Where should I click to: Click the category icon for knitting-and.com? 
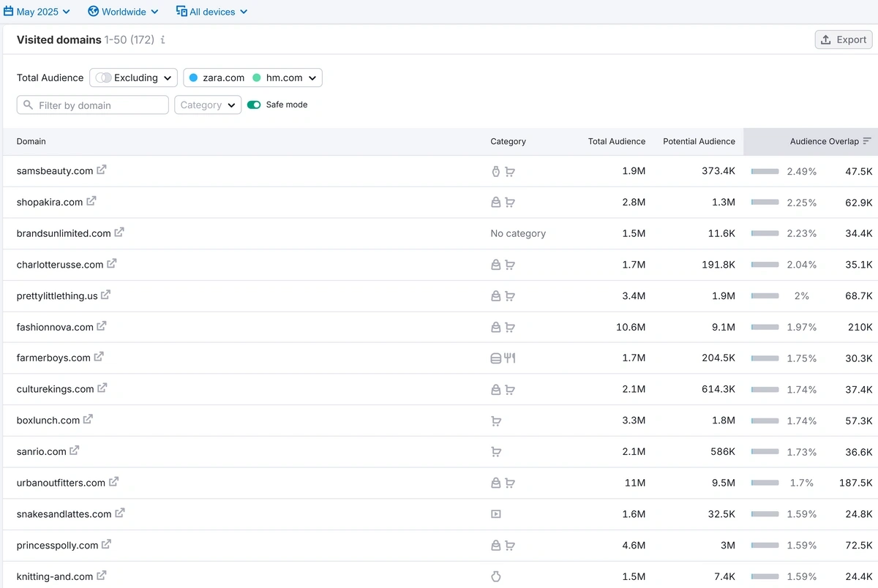495,577
